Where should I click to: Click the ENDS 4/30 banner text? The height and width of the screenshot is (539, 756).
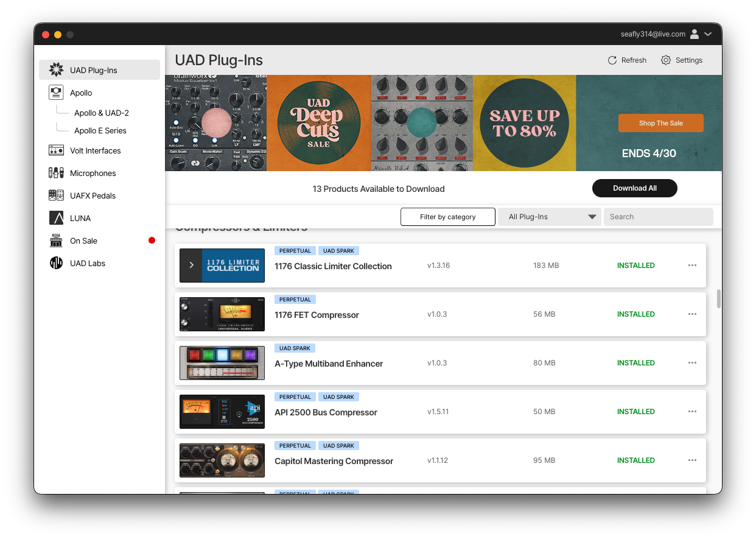click(x=649, y=153)
